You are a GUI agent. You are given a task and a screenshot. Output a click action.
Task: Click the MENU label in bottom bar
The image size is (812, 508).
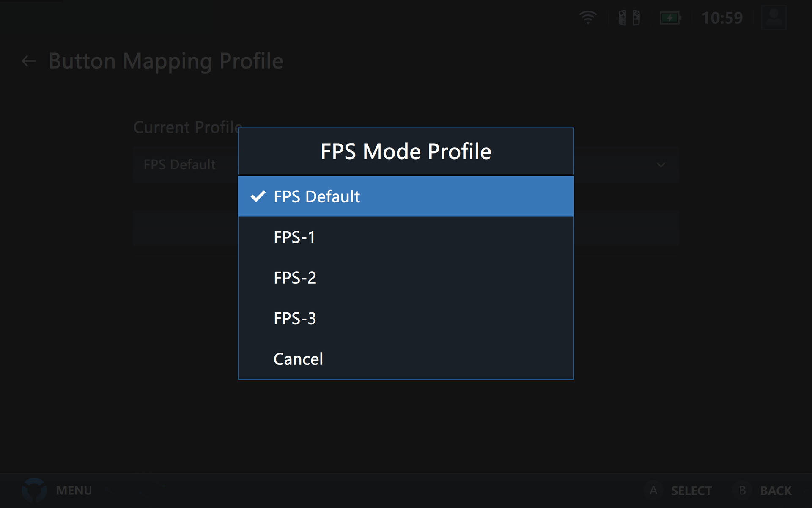tap(74, 490)
